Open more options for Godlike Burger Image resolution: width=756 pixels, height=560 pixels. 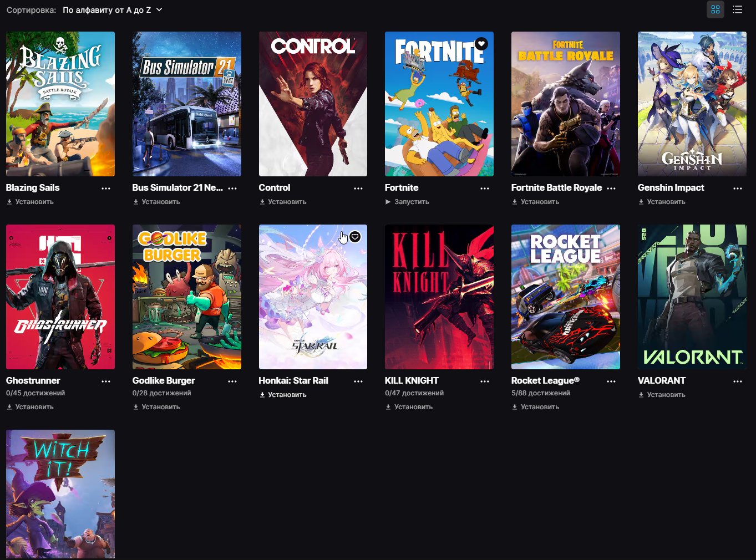click(x=232, y=381)
